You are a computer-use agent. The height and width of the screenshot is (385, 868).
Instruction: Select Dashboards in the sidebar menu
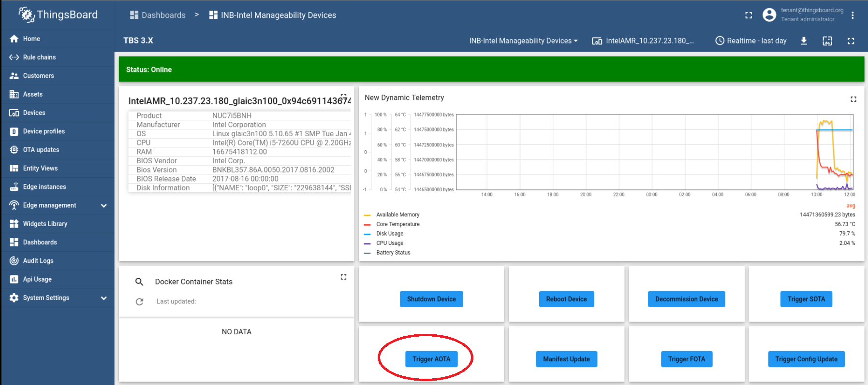tap(58, 242)
